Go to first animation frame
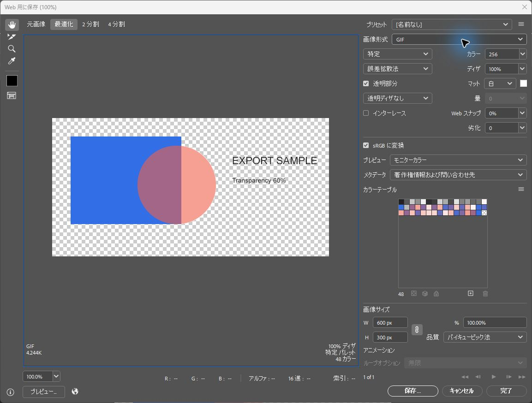The image size is (532, 403). pyautogui.click(x=465, y=377)
